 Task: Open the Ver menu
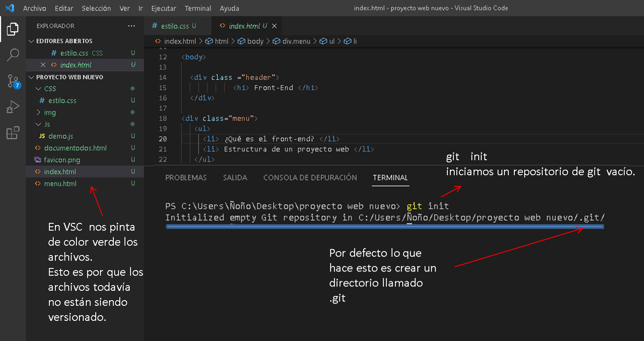tap(125, 8)
